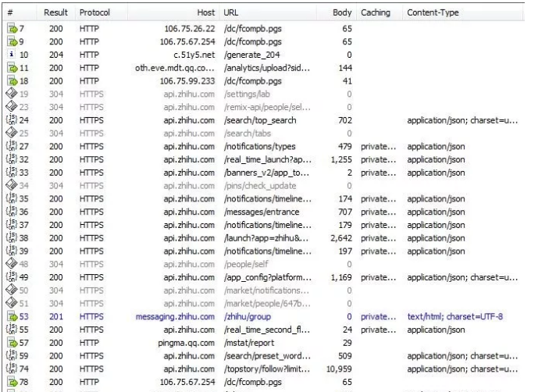Select the /launch?app=zhihu&... URL
Viewport: 556px width, 392px height.
[266, 238]
